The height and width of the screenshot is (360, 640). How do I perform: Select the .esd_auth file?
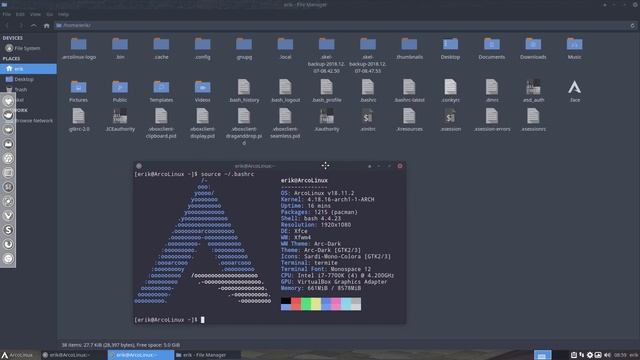click(533, 91)
